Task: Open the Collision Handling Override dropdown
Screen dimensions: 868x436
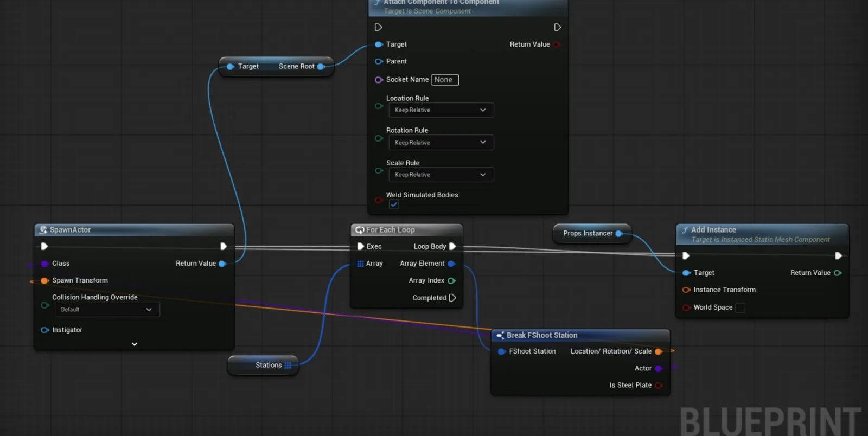Action: click(107, 310)
